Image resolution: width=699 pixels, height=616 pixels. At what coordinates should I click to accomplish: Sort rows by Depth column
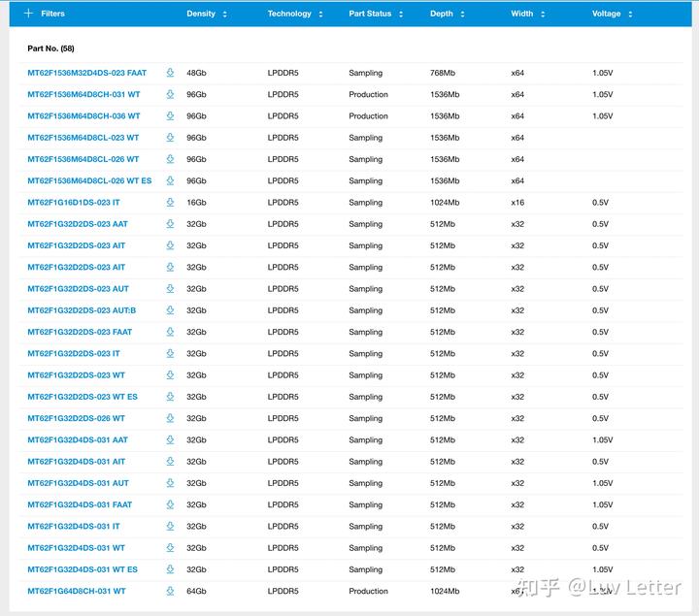coord(462,15)
